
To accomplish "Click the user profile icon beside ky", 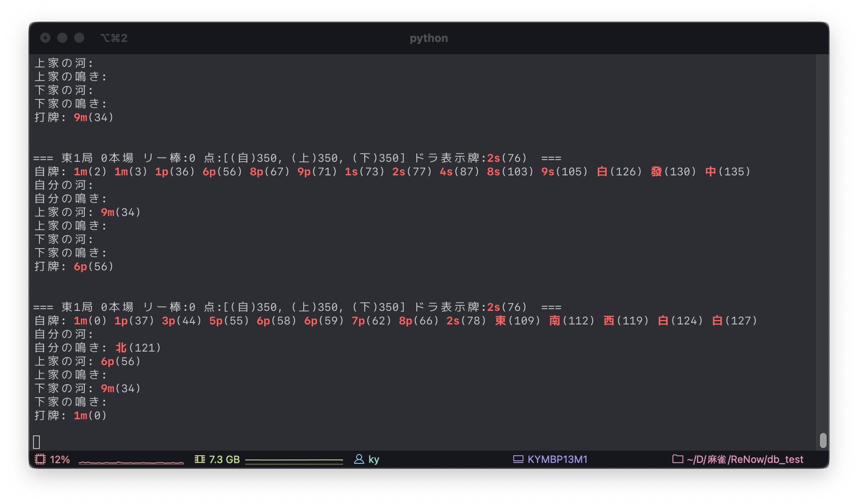I will (359, 459).
